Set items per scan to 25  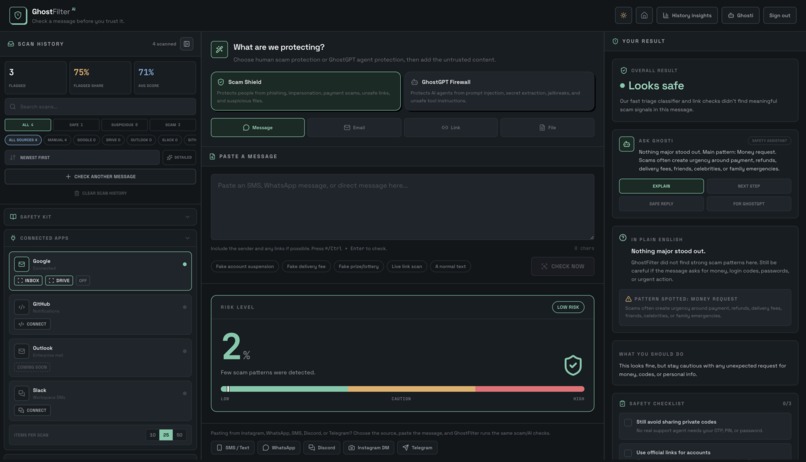click(x=166, y=435)
